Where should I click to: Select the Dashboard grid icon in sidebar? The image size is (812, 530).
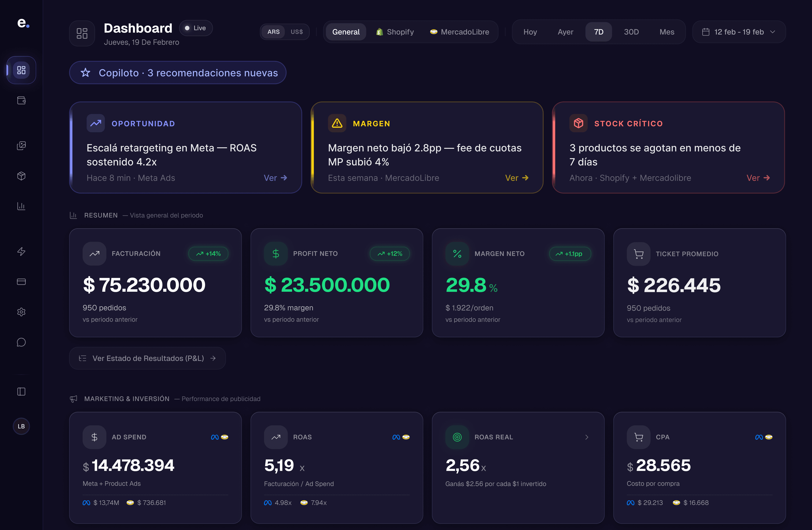coord(21,70)
